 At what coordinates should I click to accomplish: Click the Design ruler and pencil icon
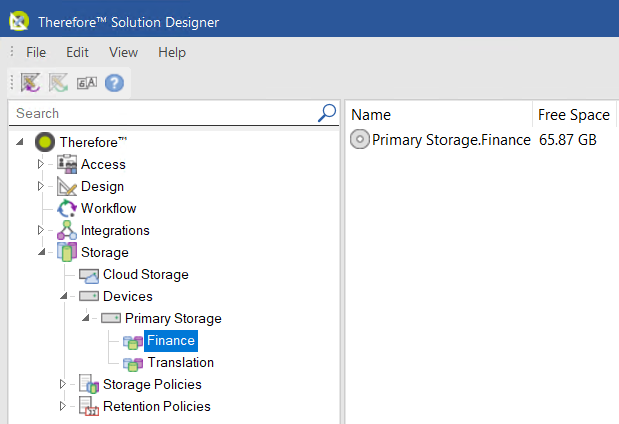pos(67,186)
